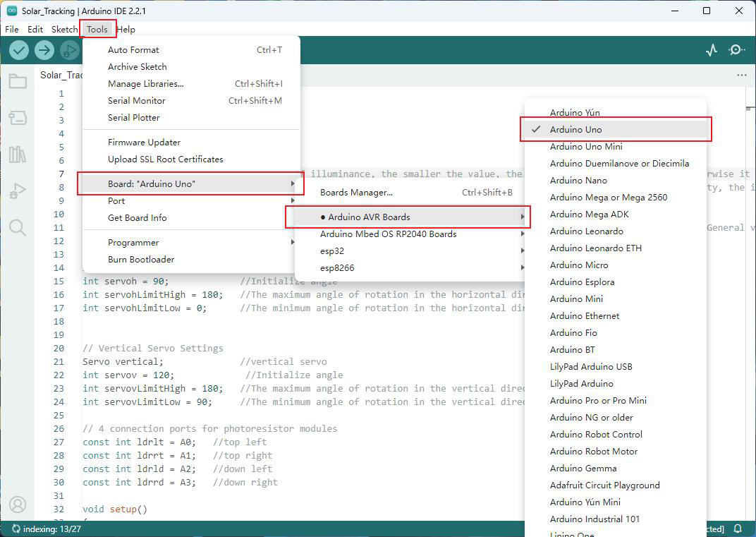Image resolution: width=756 pixels, height=537 pixels.
Task: Click the indexing progress status entry
Action: (47, 529)
